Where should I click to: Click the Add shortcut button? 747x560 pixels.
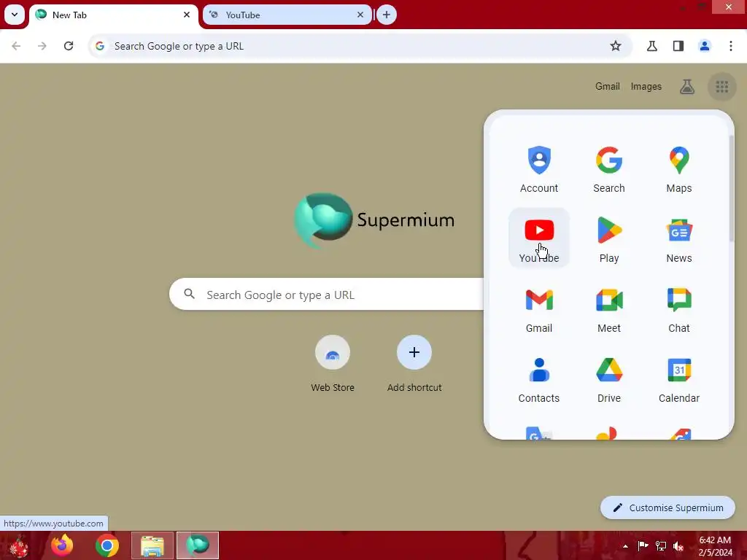pos(414,365)
